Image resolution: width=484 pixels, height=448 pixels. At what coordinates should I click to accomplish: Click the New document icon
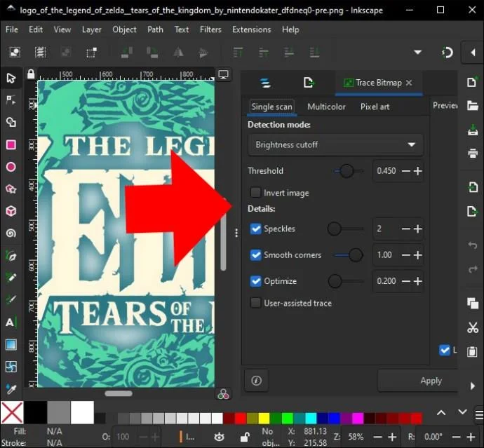click(472, 82)
